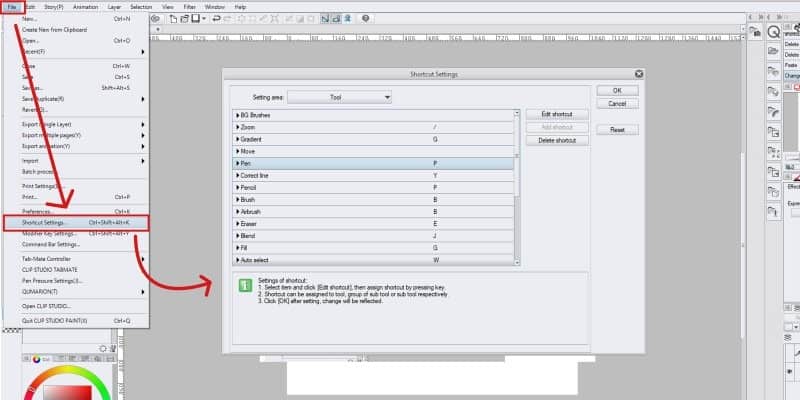The image size is (800, 400).
Task: Select the Pen row in shortcut list
Action: [x=373, y=163]
